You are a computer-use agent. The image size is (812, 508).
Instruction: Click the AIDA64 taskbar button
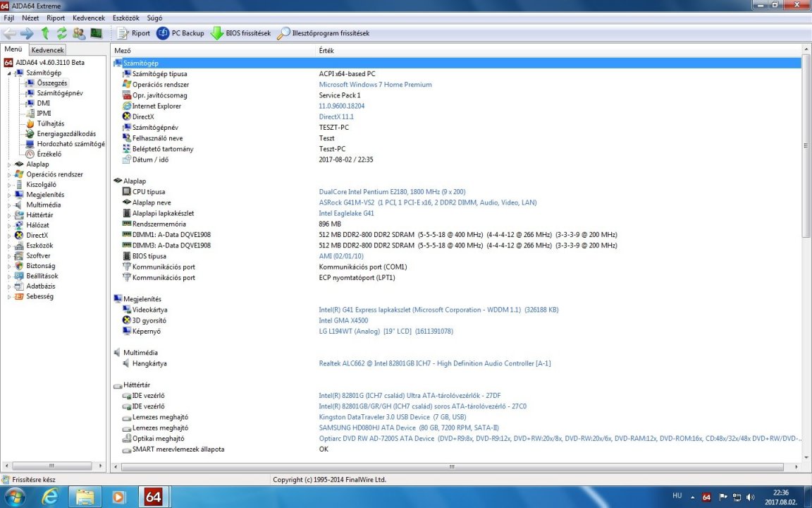(x=153, y=497)
